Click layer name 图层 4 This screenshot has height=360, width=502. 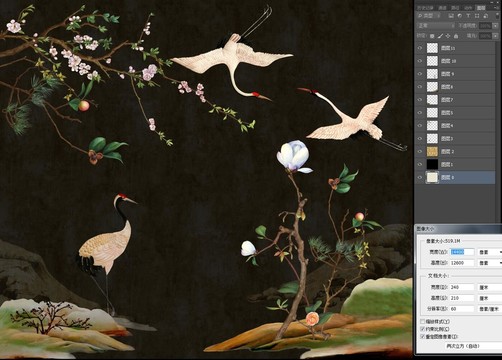pos(447,126)
